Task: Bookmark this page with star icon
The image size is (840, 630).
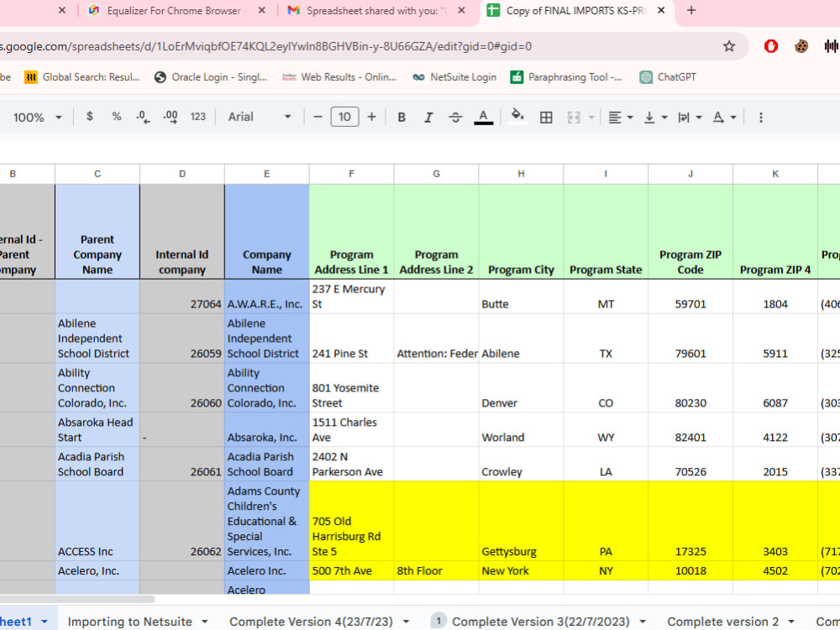Action: tap(728, 46)
